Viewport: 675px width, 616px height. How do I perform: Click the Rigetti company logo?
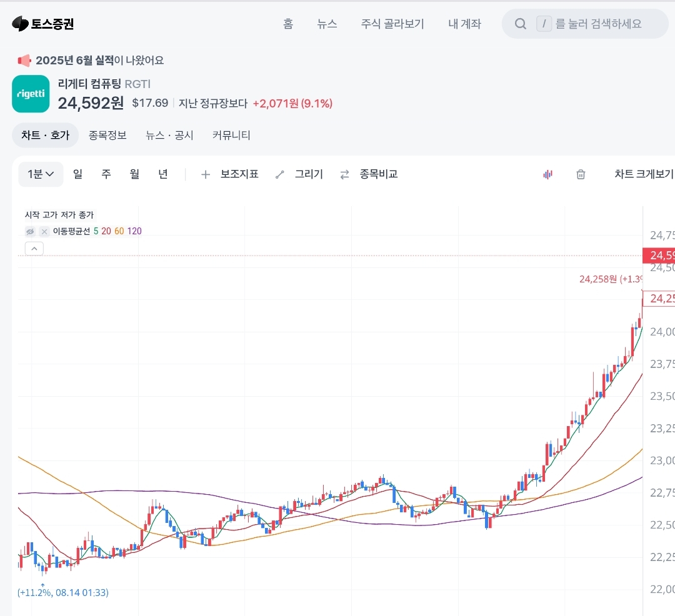[x=31, y=94]
